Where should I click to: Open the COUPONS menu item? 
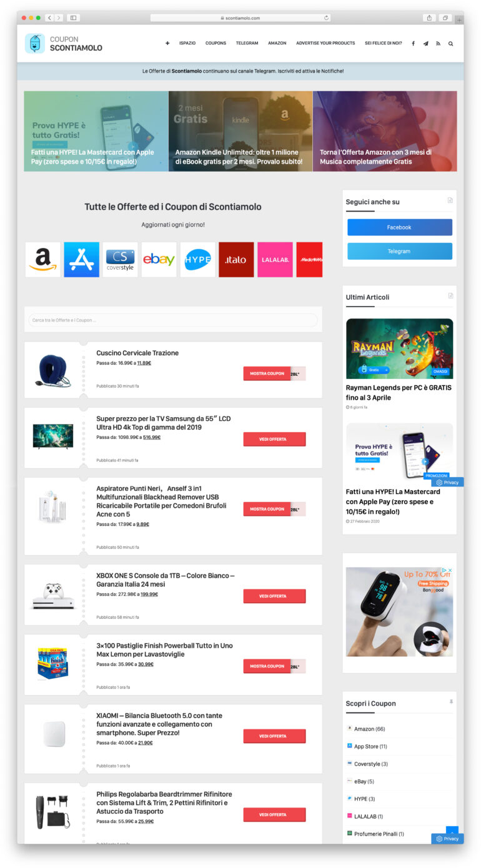(x=216, y=43)
